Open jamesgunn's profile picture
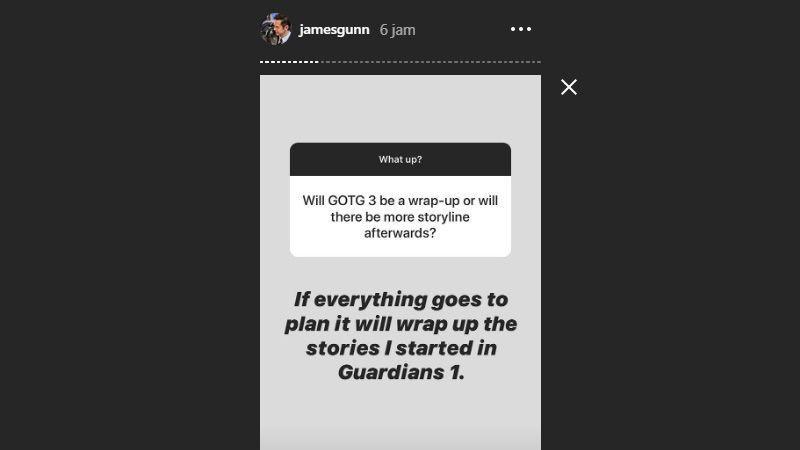 point(276,29)
